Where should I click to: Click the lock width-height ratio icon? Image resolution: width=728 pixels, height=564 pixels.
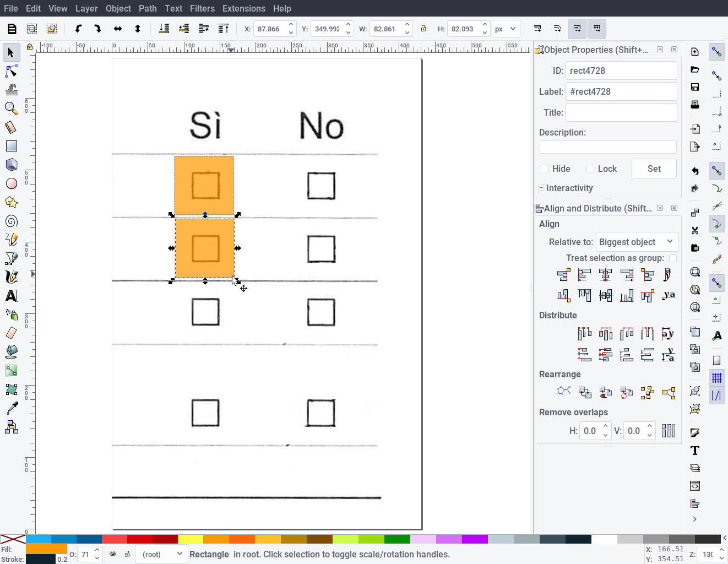click(423, 29)
